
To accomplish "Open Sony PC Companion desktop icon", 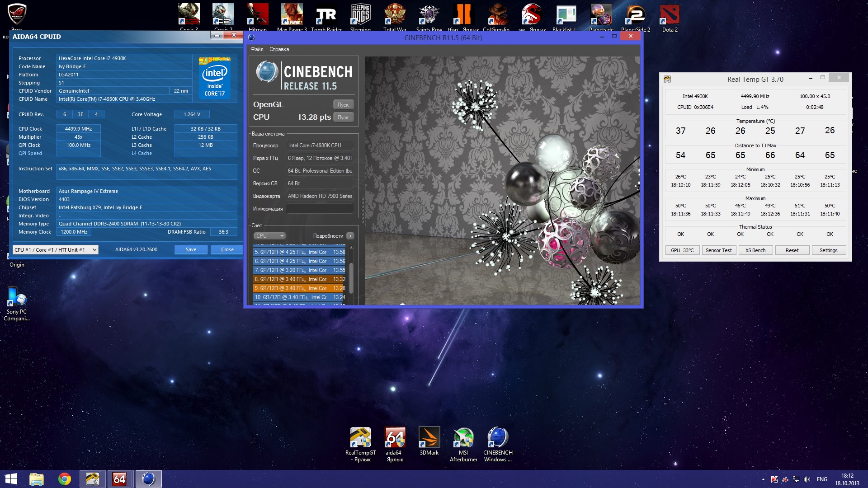I will (x=17, y=304).
